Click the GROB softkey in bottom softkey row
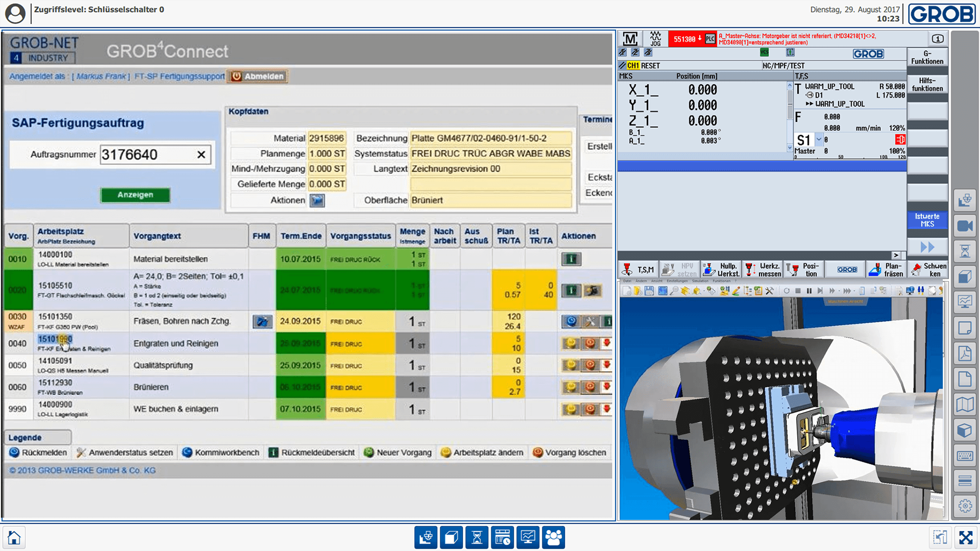 click(x=845, y=269)
